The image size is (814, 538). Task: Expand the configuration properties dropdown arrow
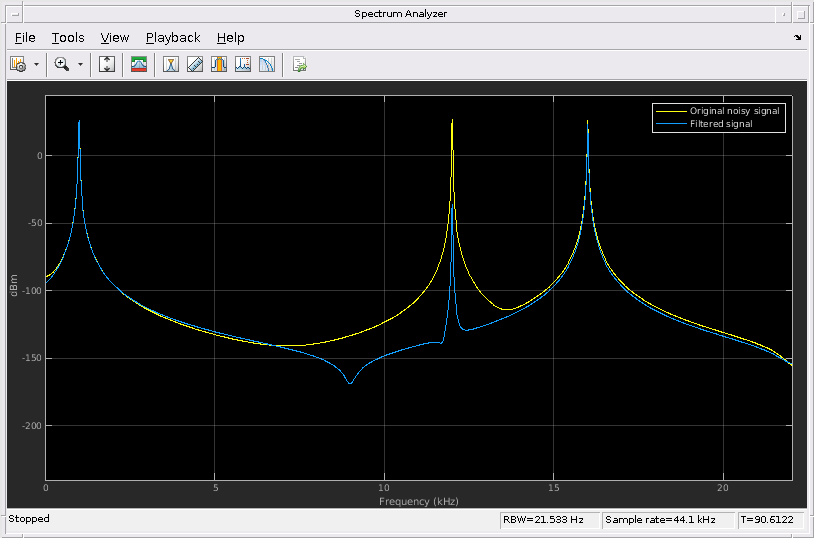point(37,64)
